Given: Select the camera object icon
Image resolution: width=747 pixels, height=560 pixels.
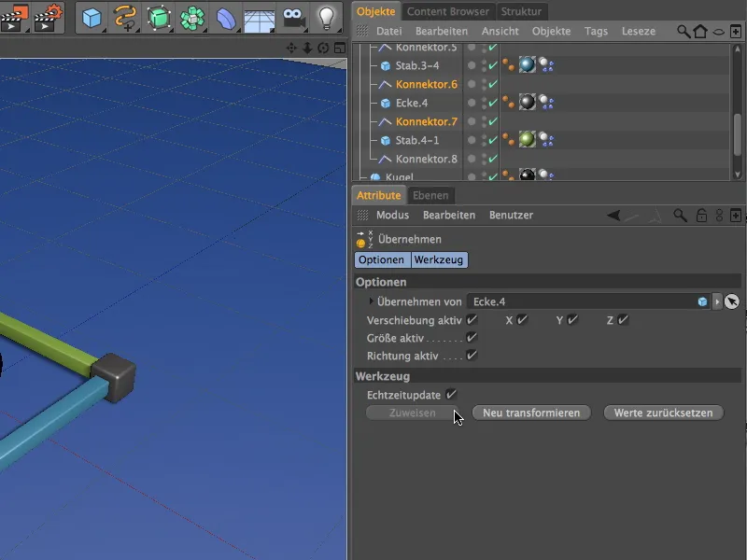Looking at the screenshot, I should coord(293,17).
